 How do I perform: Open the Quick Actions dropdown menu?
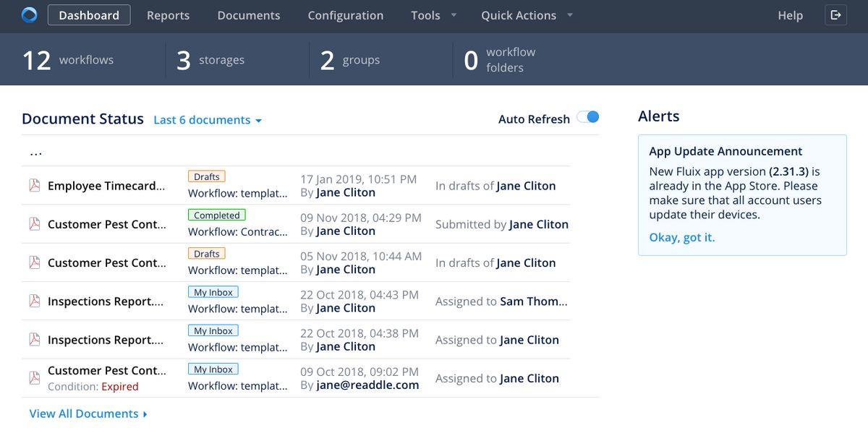pyautogui.click(x=527, y=15)
